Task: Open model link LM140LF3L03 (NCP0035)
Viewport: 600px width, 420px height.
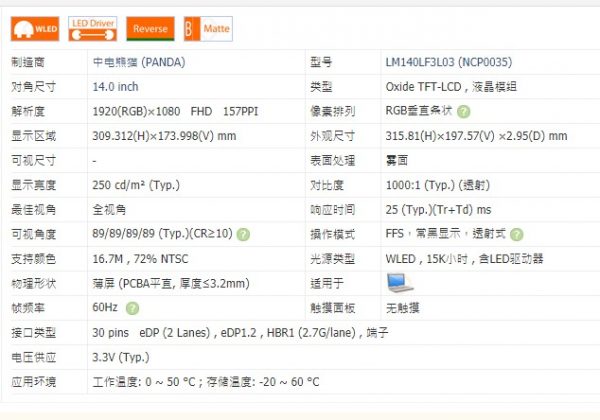Action: tap(448, 62)
